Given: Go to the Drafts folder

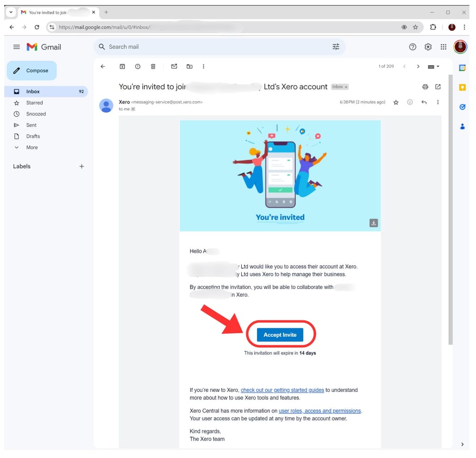Looking at the screenshot, I should click(33, 136).
